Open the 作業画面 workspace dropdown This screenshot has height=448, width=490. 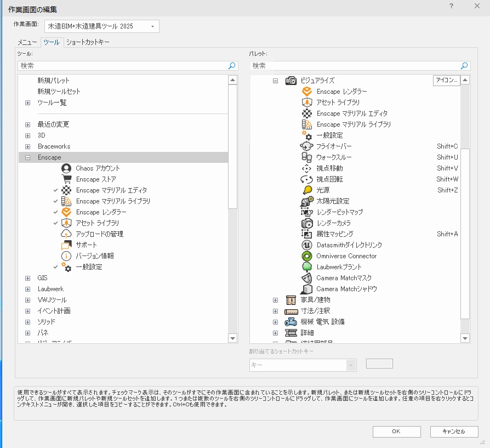[152, 26]
